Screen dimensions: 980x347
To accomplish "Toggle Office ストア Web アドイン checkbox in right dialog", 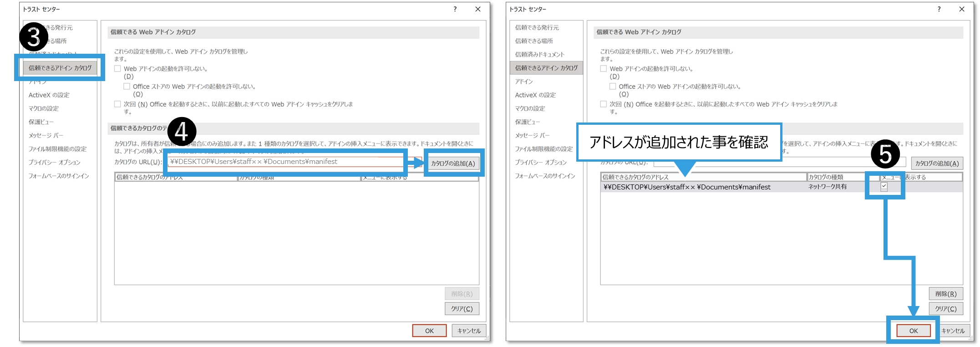I will 613,87.
